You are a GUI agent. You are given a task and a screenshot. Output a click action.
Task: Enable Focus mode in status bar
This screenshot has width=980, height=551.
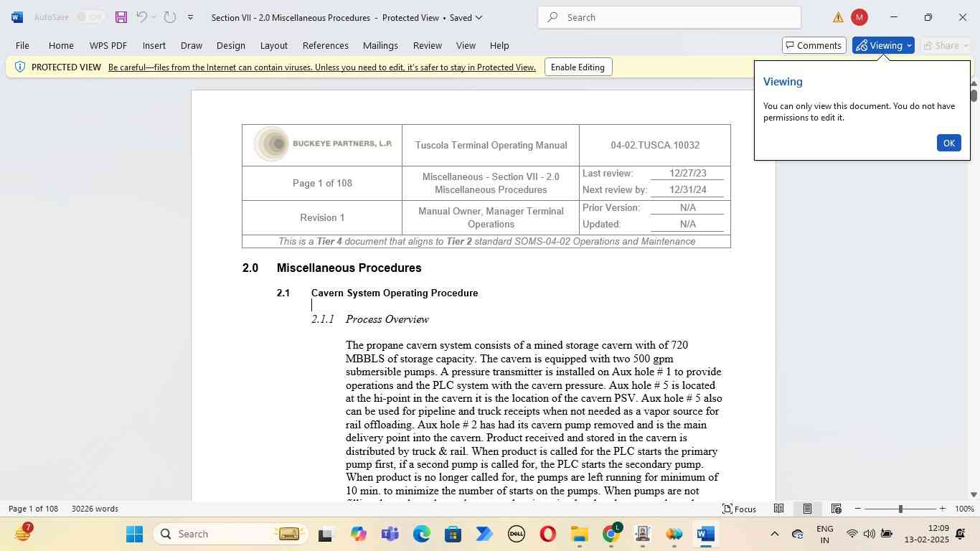(739, 509)
